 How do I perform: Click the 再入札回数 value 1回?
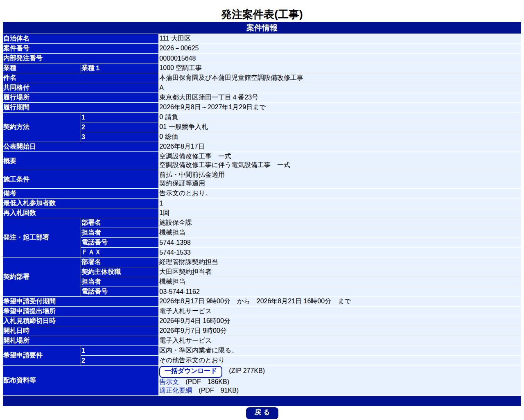[164, 213]
